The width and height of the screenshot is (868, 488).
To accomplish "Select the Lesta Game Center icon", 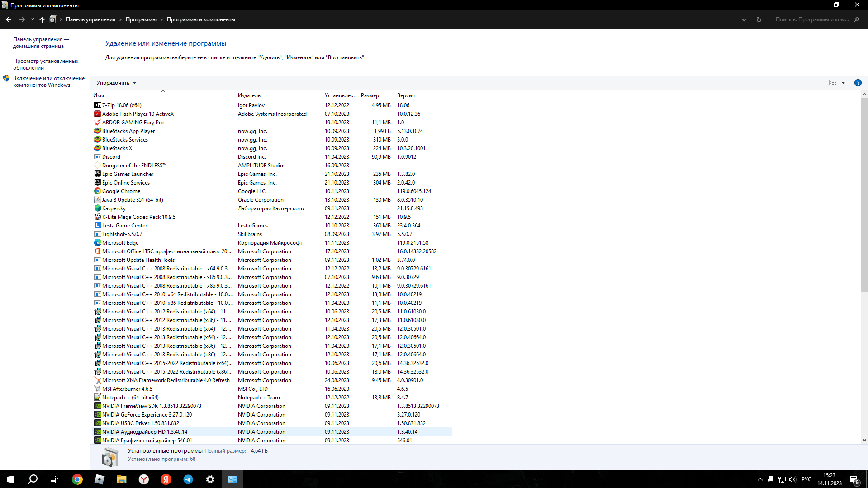I will (97, 226).
